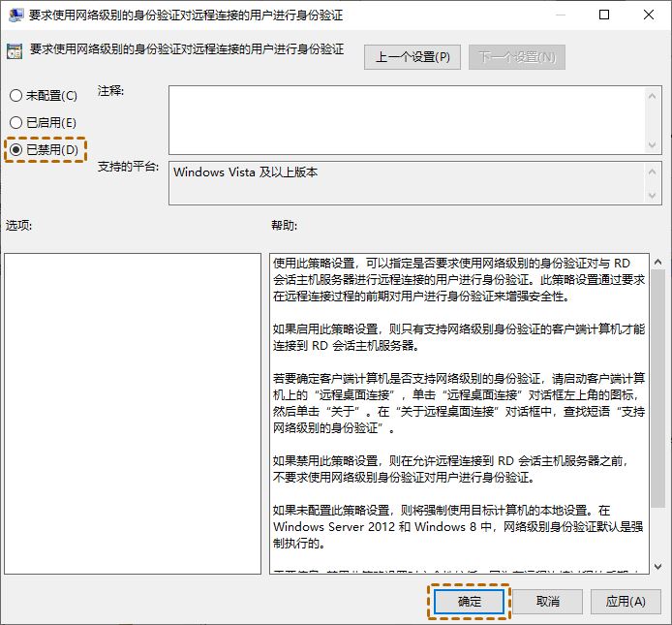Click help text paragraph starting 如果禁用此策略设置

[451, 469]
